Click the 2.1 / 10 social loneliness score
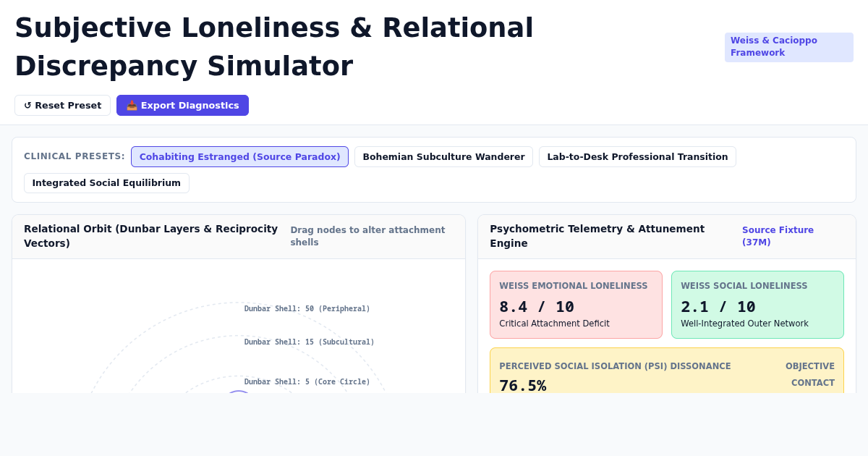This screenshot has width=868, height=456. tap(718, 307)
